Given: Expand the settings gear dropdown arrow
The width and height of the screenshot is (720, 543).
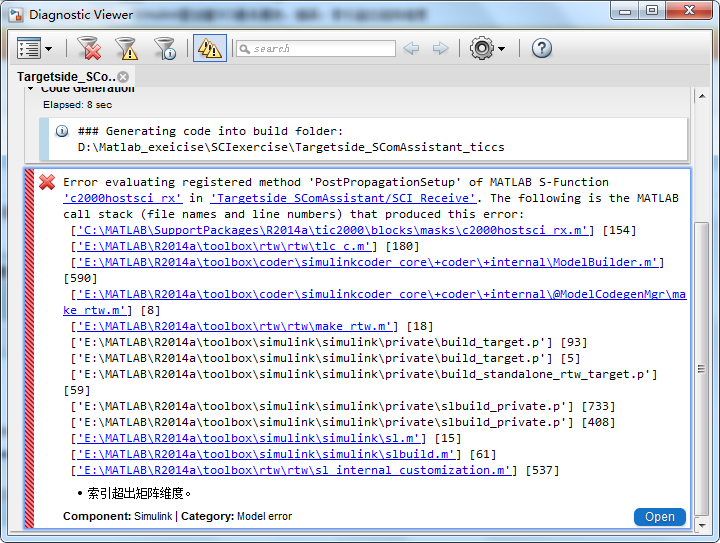Looking at the screenshot, I should [501, 49].
